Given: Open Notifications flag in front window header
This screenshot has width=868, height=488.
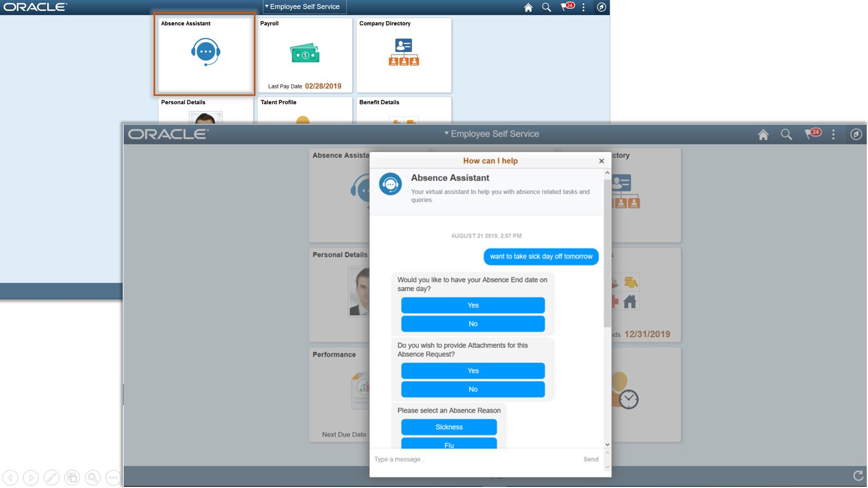Looking at the screenshot, I should 813,133.
